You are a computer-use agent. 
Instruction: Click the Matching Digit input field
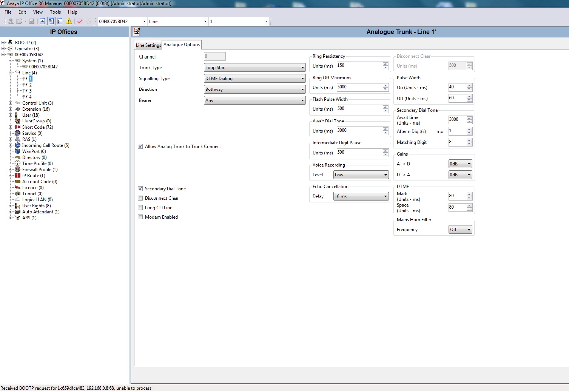458,142
